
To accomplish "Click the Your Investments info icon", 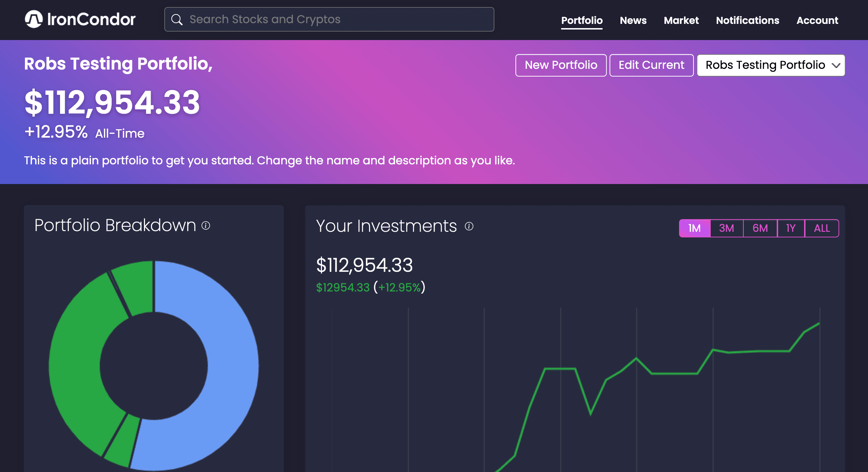I will click(469, 226).
